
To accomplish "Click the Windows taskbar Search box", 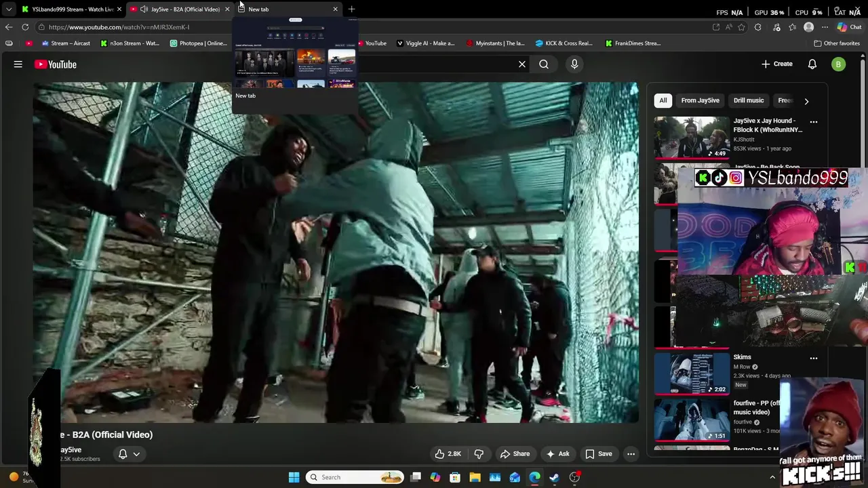I will [x=355, y=477].
